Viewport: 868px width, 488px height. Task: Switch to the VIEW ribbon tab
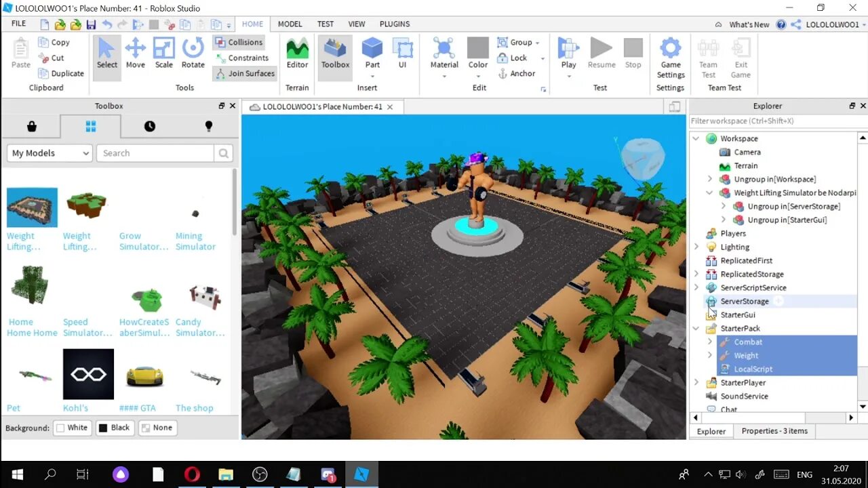357,24
